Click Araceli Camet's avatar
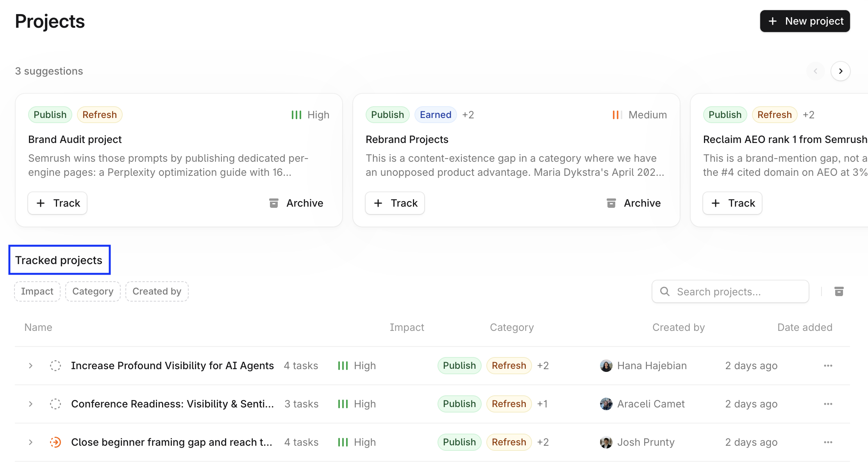Screen dimensions: 868x468 click(606, 404)
